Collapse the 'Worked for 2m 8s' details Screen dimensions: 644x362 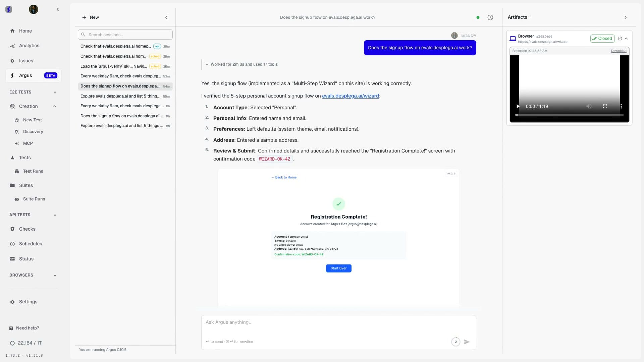pyautogui.click(x=207, y=64)
